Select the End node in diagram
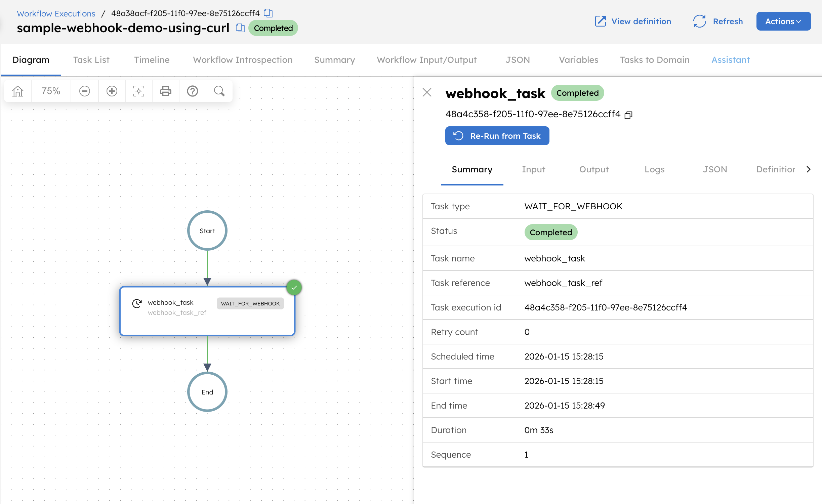This screenshot has width=822, height=504. 207,392
